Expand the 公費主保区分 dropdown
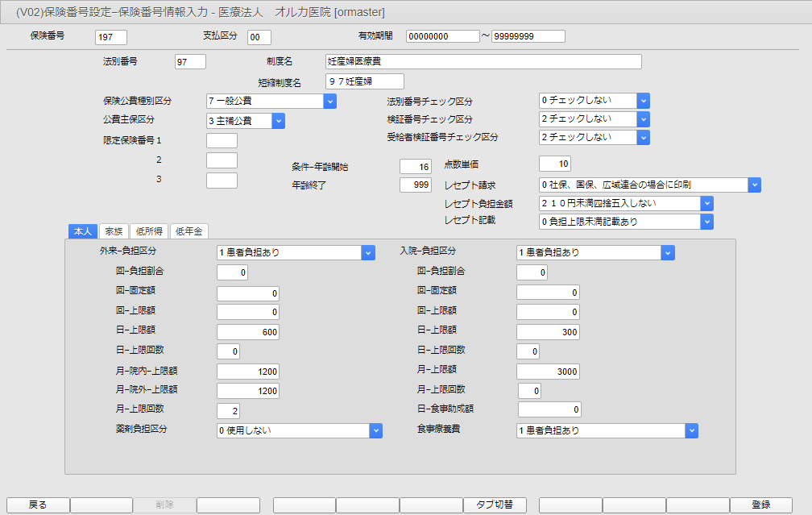The height and width of the screenshot is (515, 812). click(278, 121)
